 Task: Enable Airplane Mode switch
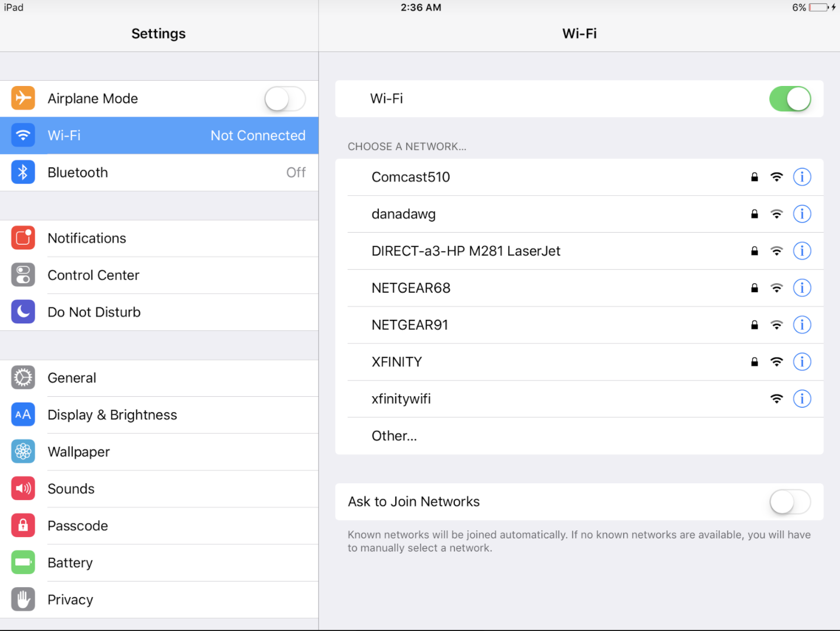pyautogui.click(x=285, y=99)
